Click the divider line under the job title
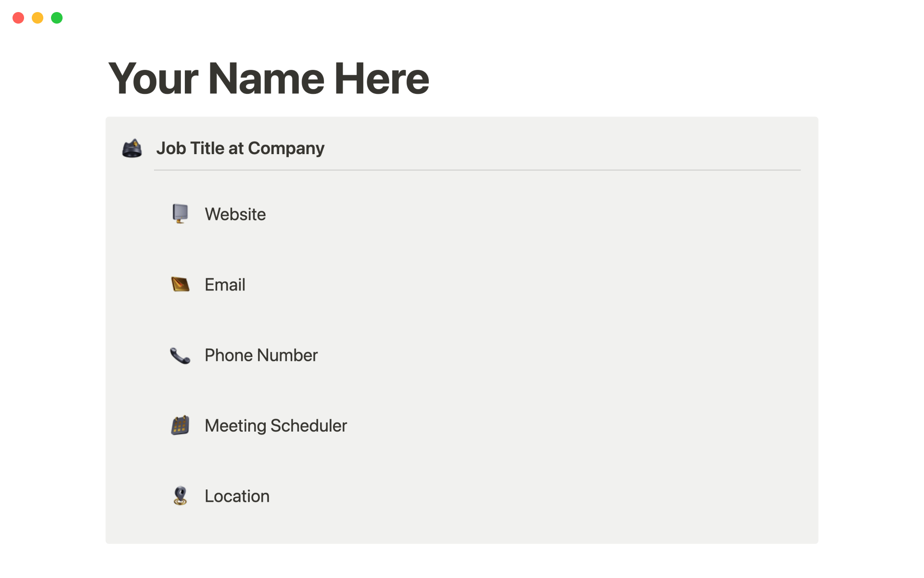This screenshot has width=924, height=578. (476, 170)
